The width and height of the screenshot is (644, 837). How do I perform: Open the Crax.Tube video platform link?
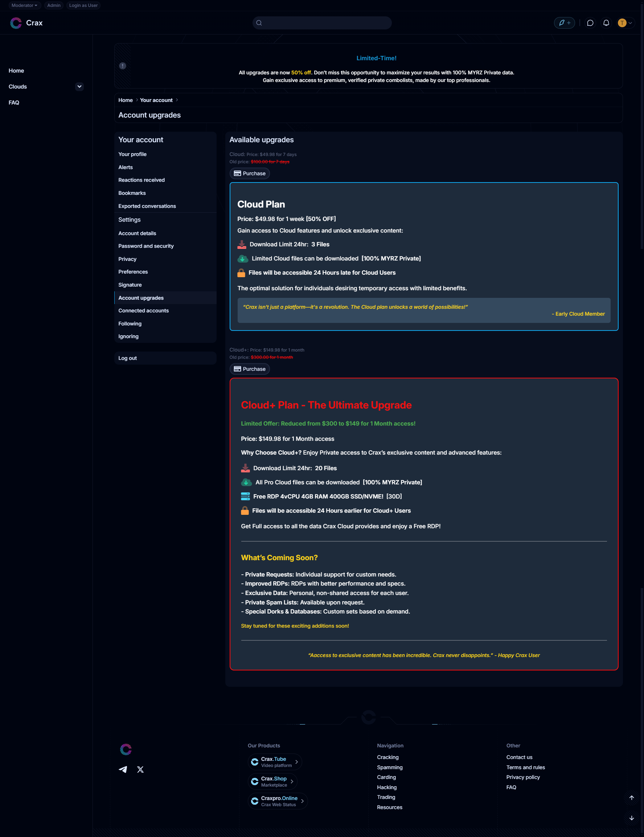(275, 762)
